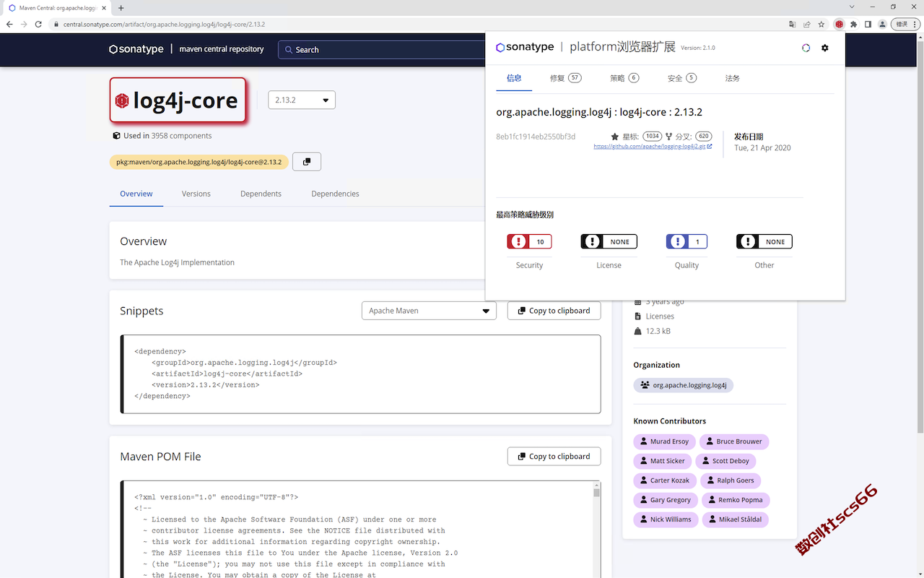924x578 pixels.
Task: Open the Overview tab
Action: point(136,194)
